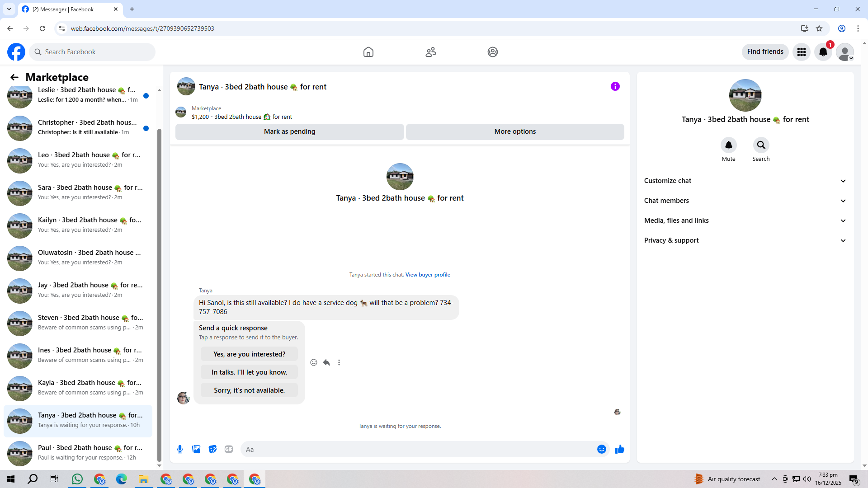Open the Paul conversation
Viewport: 868px width, 488px height.
coord(78,454)
